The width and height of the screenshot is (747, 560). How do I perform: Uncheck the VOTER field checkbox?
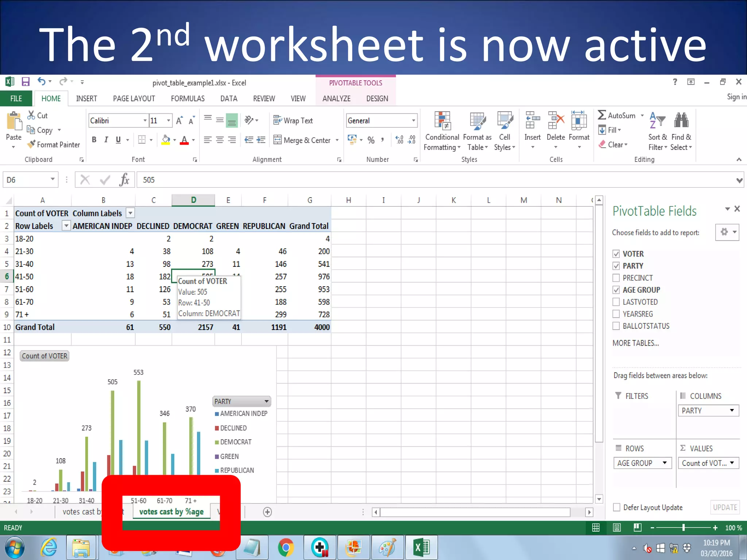pyautogui.click(x=616, y=254)
